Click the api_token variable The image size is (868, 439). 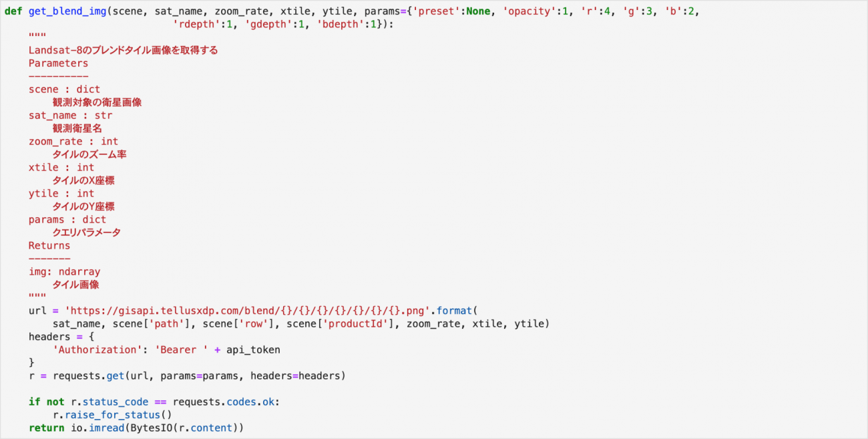(253, 350)
